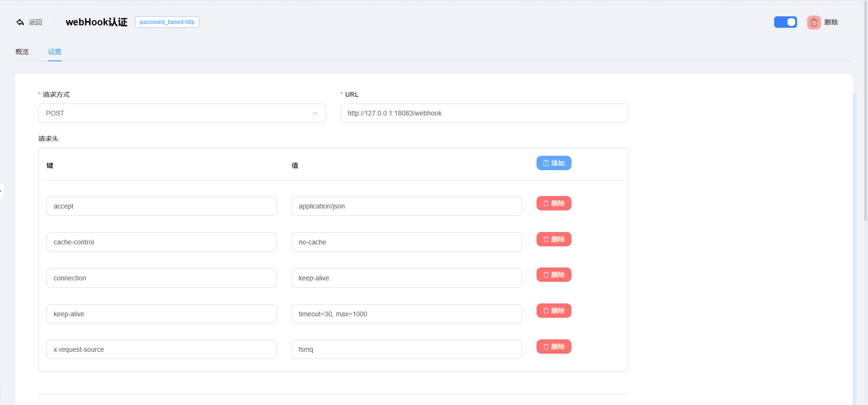Screen dimensions: 868x405
Task: Open the 请求方式 POST dropdown
Action: 182,113
